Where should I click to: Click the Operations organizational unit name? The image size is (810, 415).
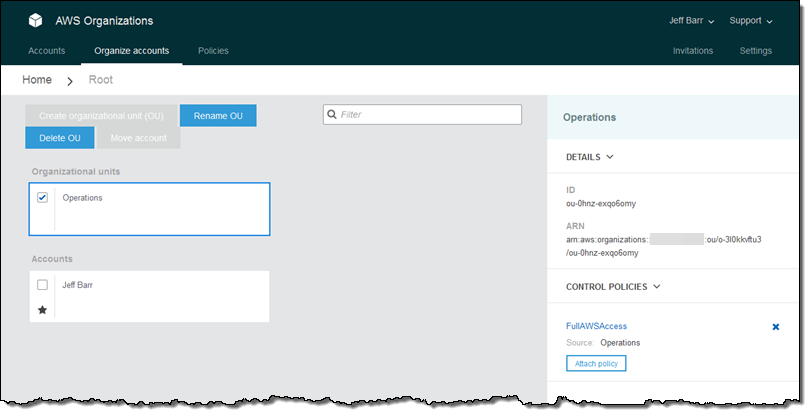click(82, 198)
